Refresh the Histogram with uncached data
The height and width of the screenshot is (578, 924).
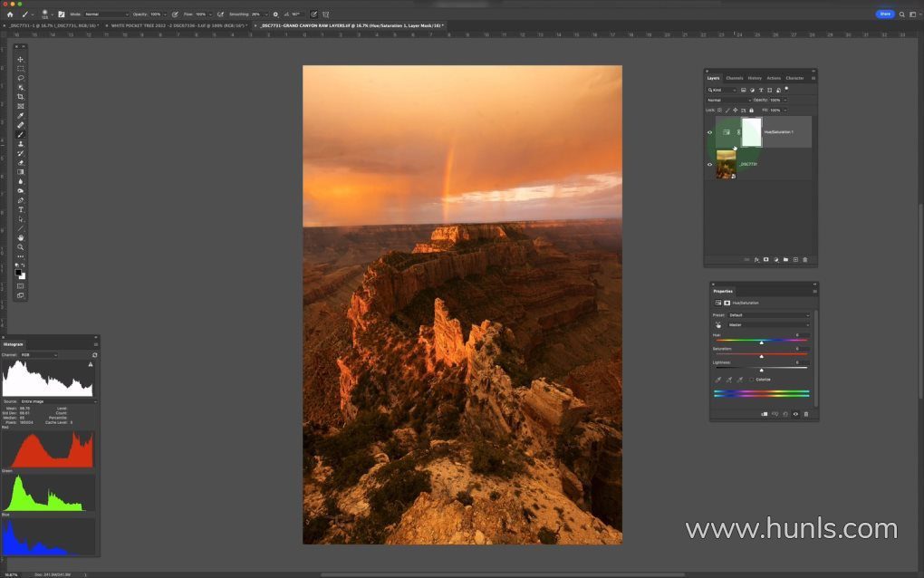[x=94, y=355]
